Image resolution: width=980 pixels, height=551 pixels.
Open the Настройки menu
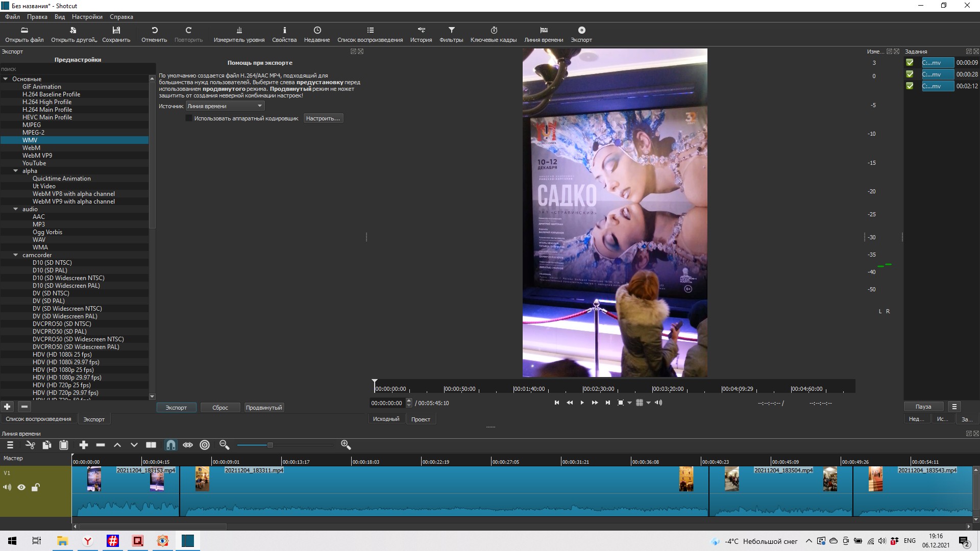pyautogui.click(x=87, y=17)
